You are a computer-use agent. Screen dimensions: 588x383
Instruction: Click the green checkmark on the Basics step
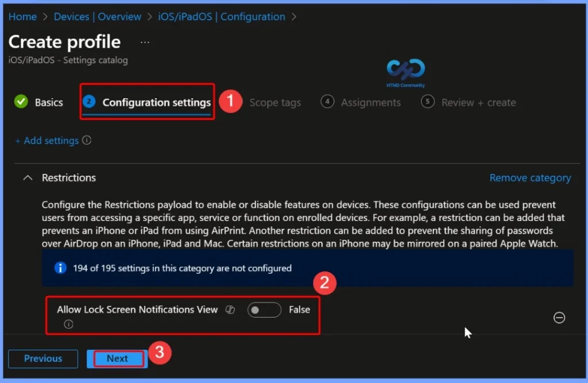[x=21, y=102]
